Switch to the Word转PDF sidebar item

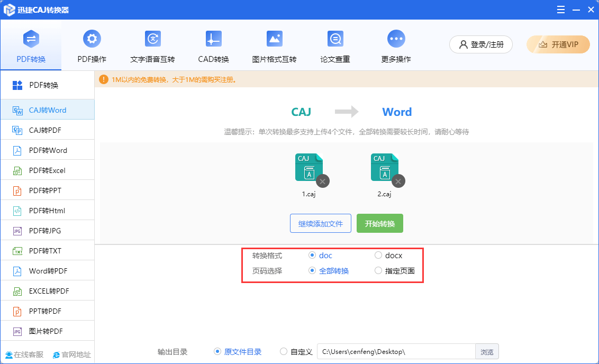48,271
